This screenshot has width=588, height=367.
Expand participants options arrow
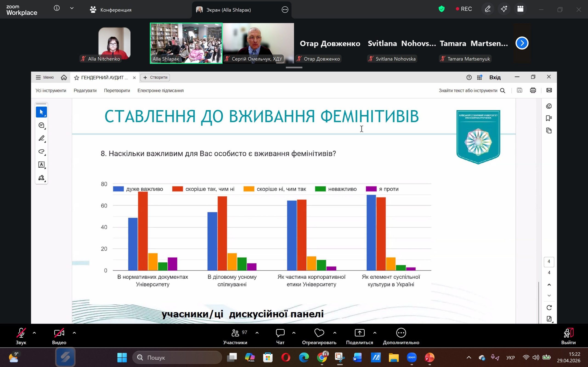click(x=257, y=333)
